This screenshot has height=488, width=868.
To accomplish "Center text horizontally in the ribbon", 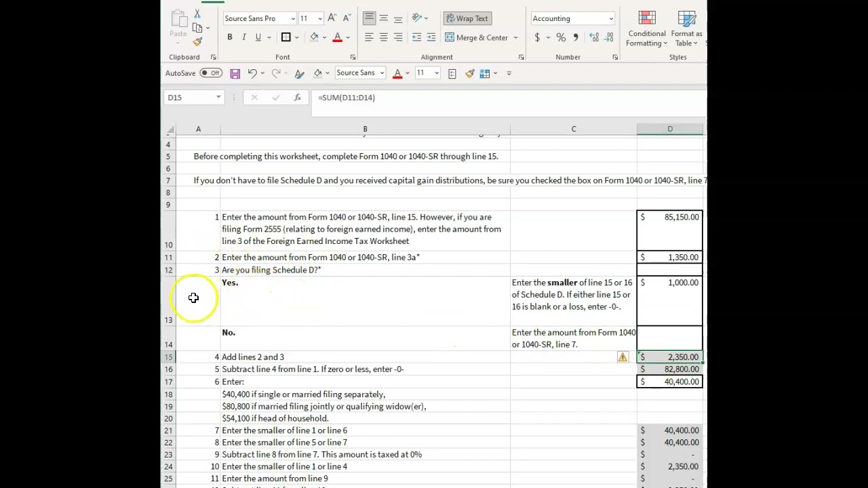I will coord(384,37).
